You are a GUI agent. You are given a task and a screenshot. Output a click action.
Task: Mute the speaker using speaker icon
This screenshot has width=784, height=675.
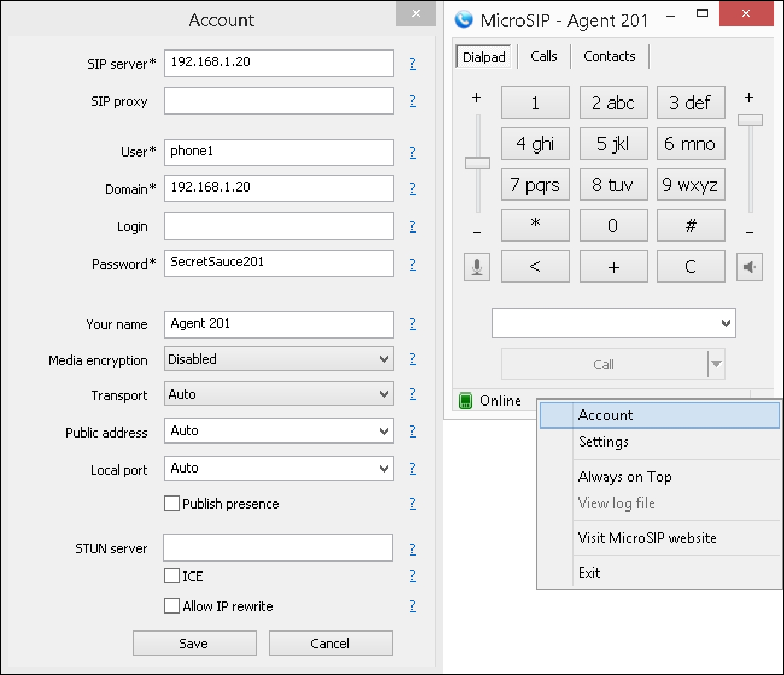(750, 267)
